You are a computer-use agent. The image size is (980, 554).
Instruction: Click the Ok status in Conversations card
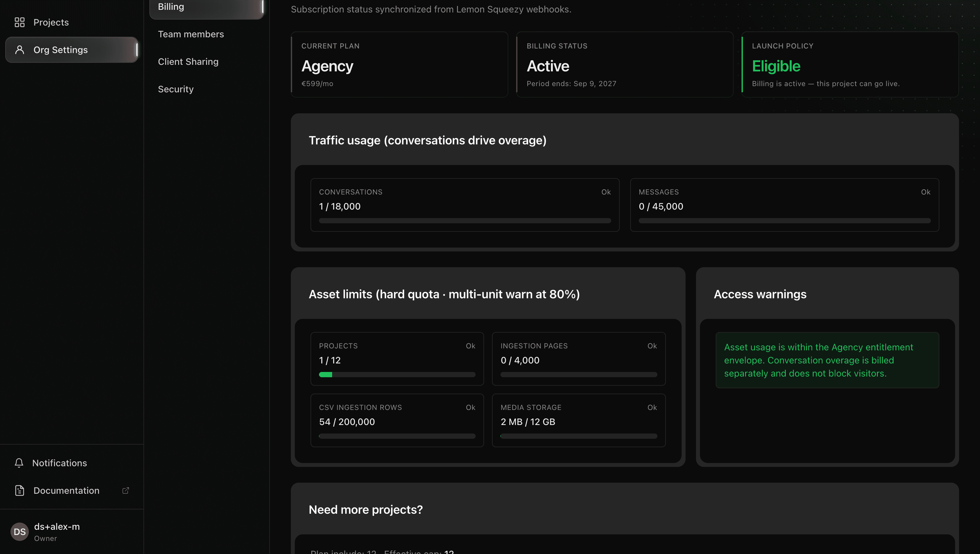(606, 192)
